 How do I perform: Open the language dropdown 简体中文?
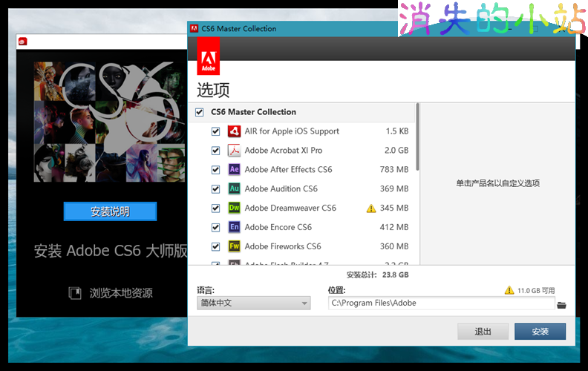[253, 303]
